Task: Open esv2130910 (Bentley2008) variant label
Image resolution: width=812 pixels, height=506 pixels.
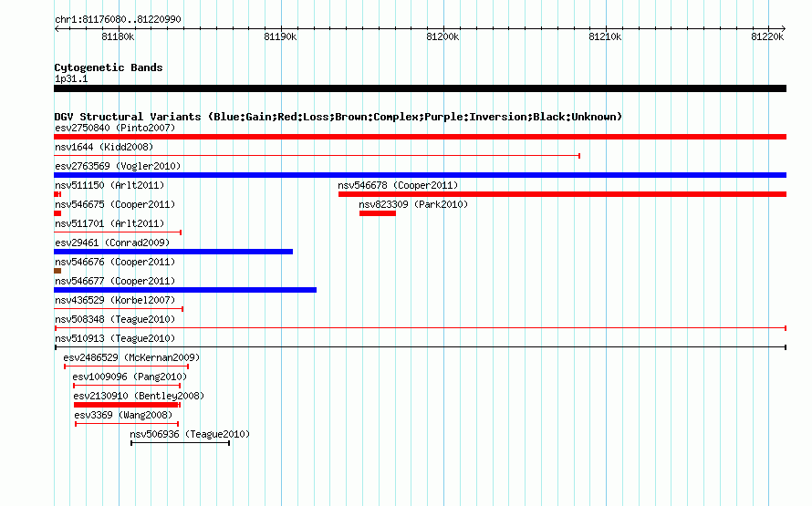Action: pos(139,396)
